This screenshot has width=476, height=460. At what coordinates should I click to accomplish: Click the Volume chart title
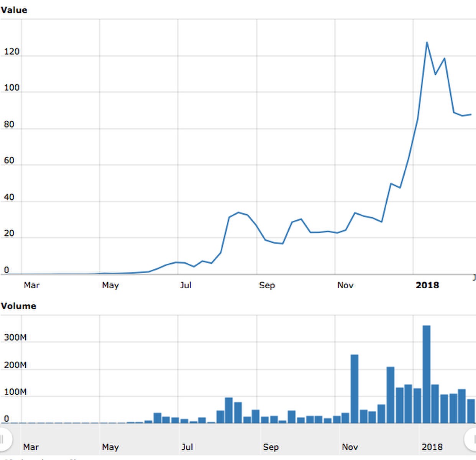(x=19, y=306)
